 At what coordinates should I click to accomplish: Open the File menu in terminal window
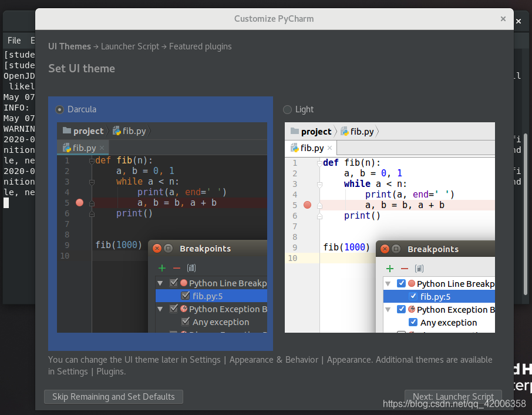tap(14, 41)
